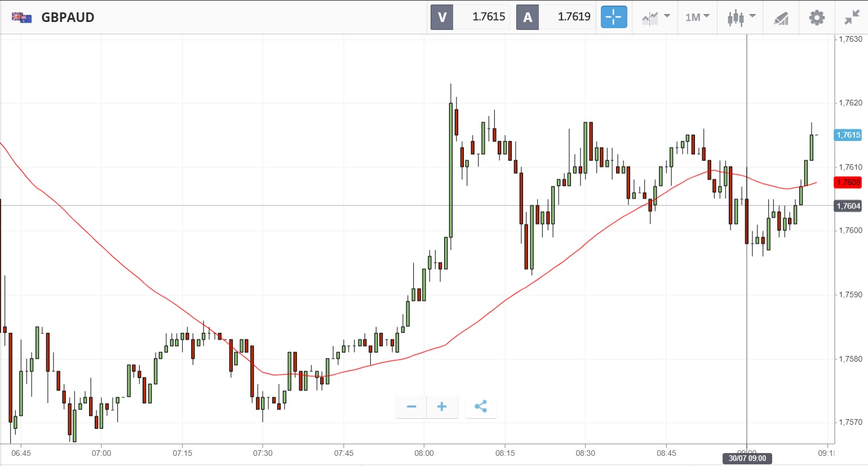
Task: Click the gray 1.7604 crosshair price label
Action: (848, 206)
